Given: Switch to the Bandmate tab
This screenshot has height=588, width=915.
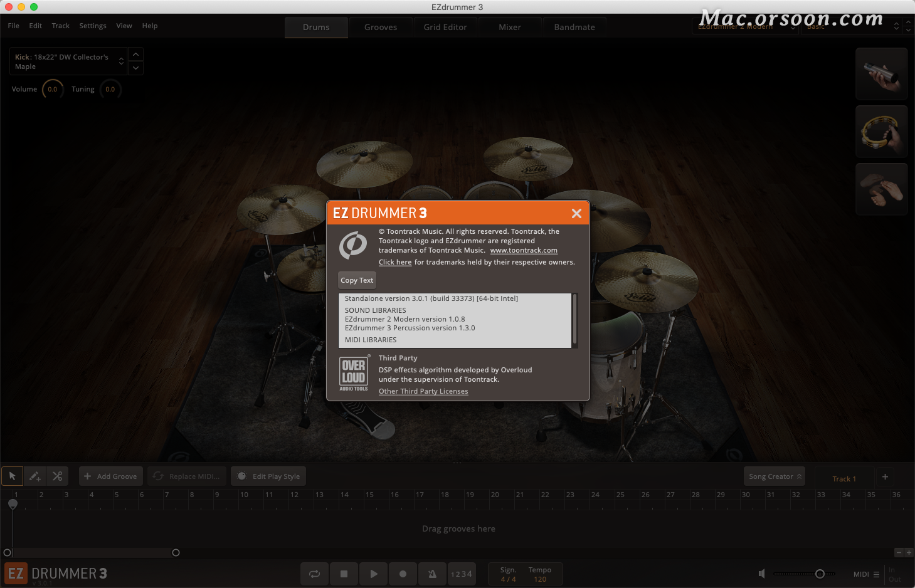Looking at the screenshot, I should point(574,28).
